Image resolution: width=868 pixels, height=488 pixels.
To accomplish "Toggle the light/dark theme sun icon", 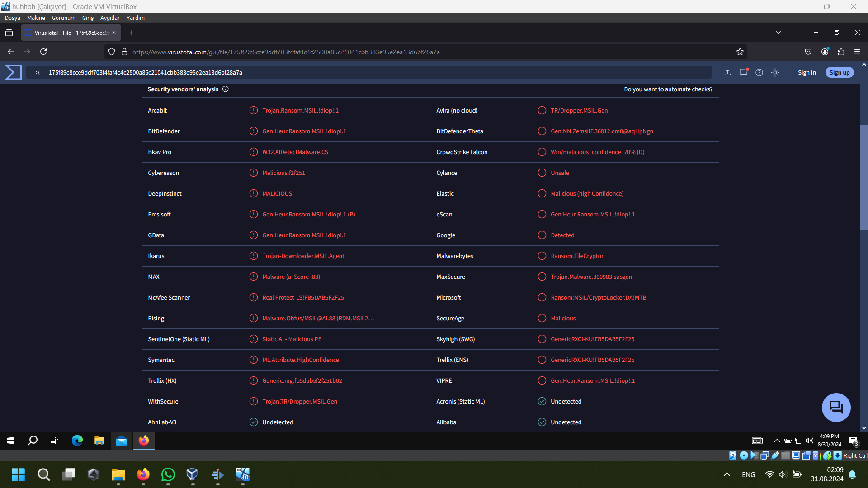I will click(x=775, y=72).
